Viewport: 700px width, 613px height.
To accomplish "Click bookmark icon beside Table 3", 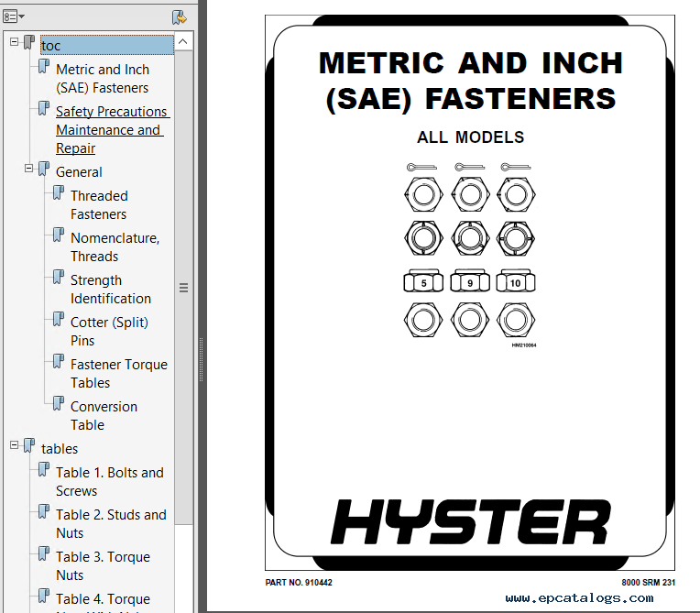I will pyautogui.click(x=44, y=553).
